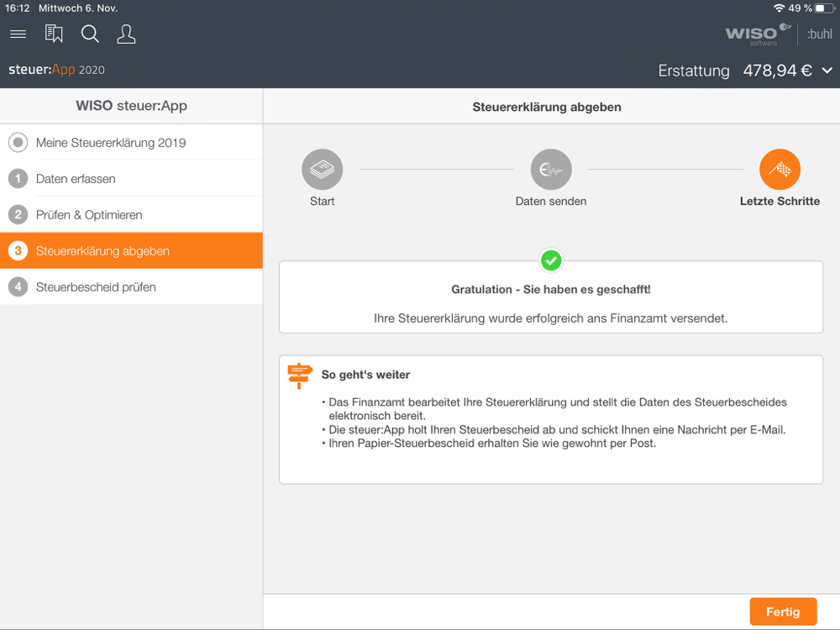Go to step 2 Prüfen & Optimieren

(x=131, y=215)
